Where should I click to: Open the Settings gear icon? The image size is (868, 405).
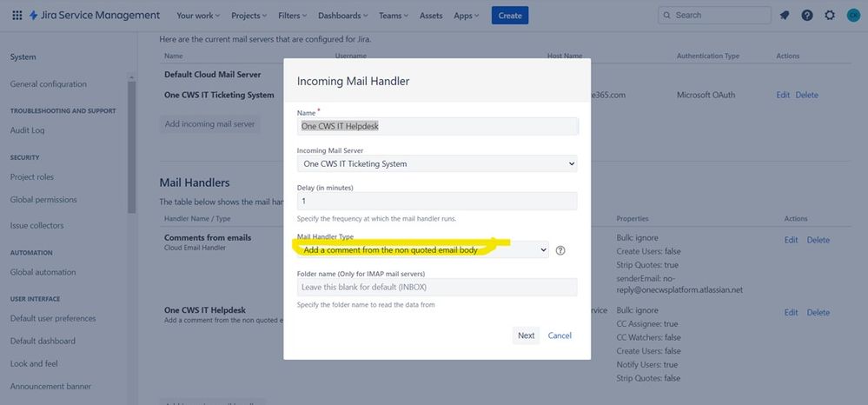tap(829, 16)
